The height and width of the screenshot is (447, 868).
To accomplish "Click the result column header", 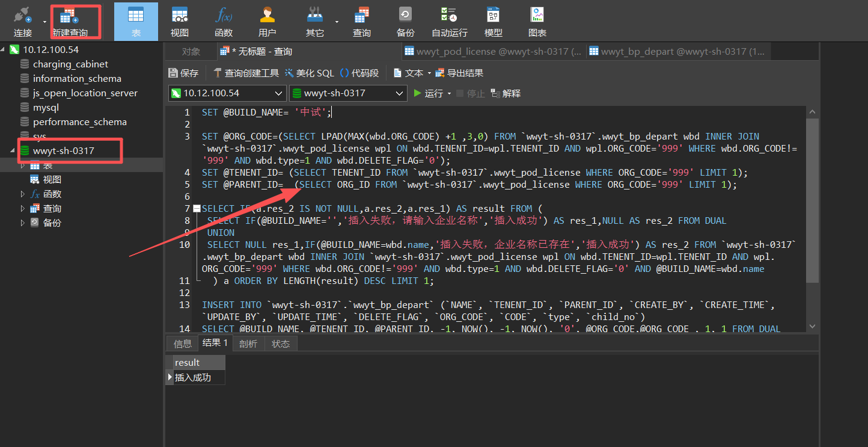I will [199, 362].
